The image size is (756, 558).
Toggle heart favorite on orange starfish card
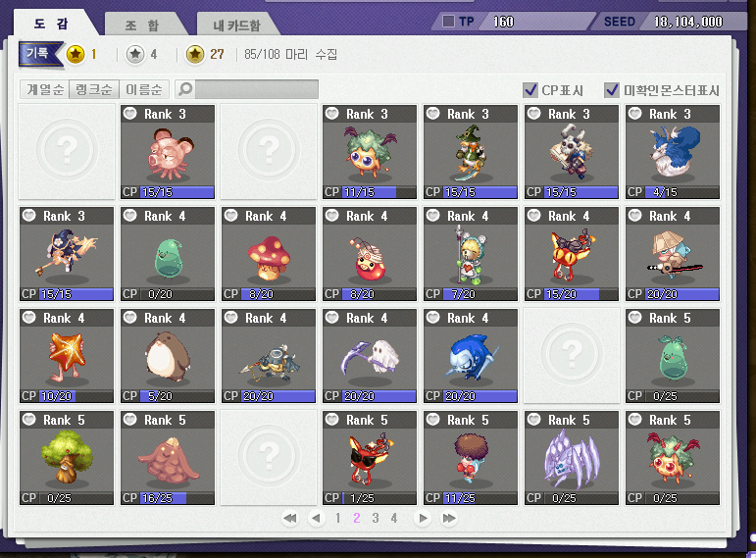pyautogui.click(x=29, y=318)
